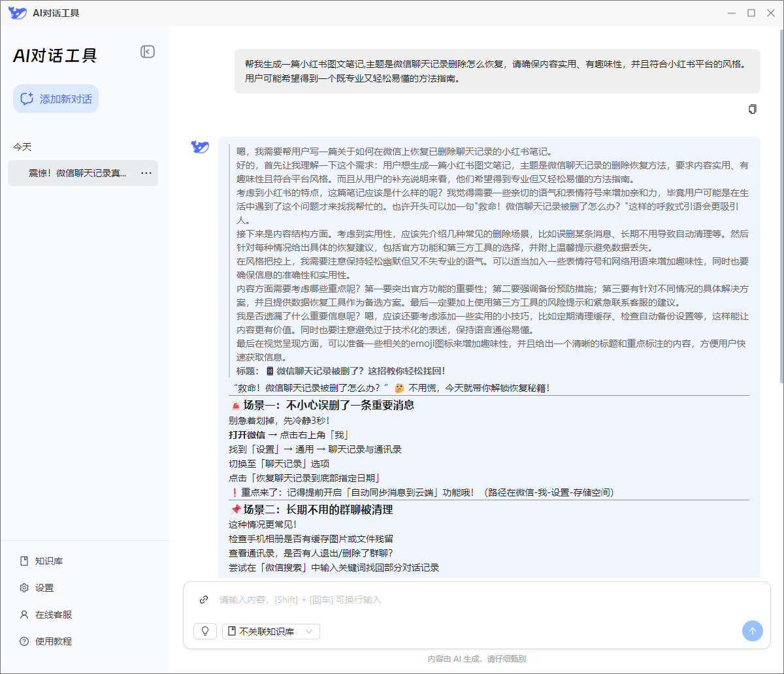This screenshot has width=784, height=674.
Task: Click the line 切换至「聊天记录」选项
Action: point(279,464)
